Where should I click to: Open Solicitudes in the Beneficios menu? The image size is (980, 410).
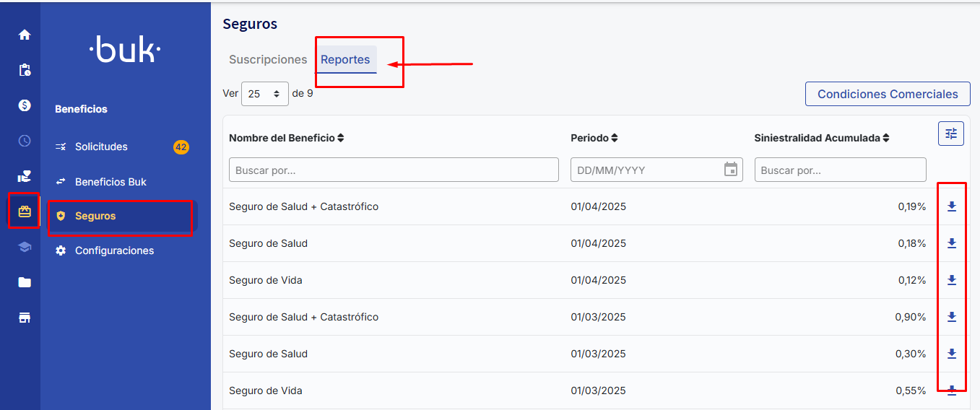(x=101, y=147)
